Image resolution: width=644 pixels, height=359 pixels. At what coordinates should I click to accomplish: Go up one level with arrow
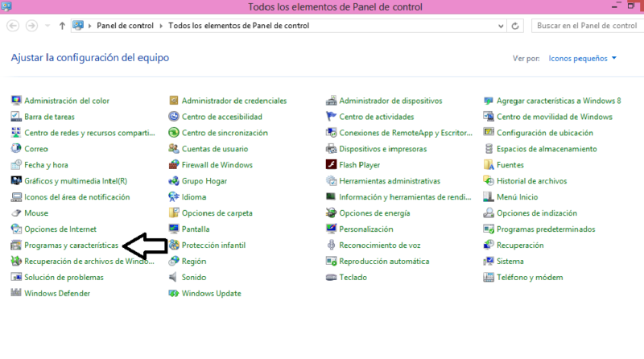click(x=62, y=26)
